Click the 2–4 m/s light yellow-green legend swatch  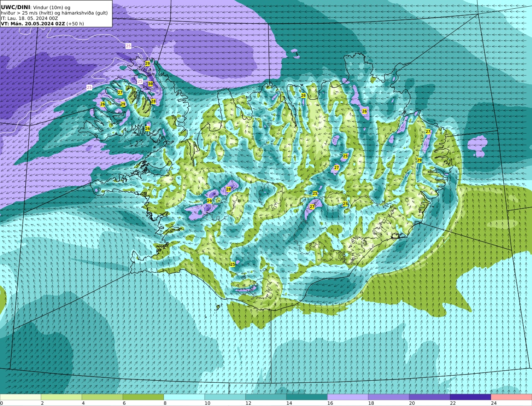(62, 397)
